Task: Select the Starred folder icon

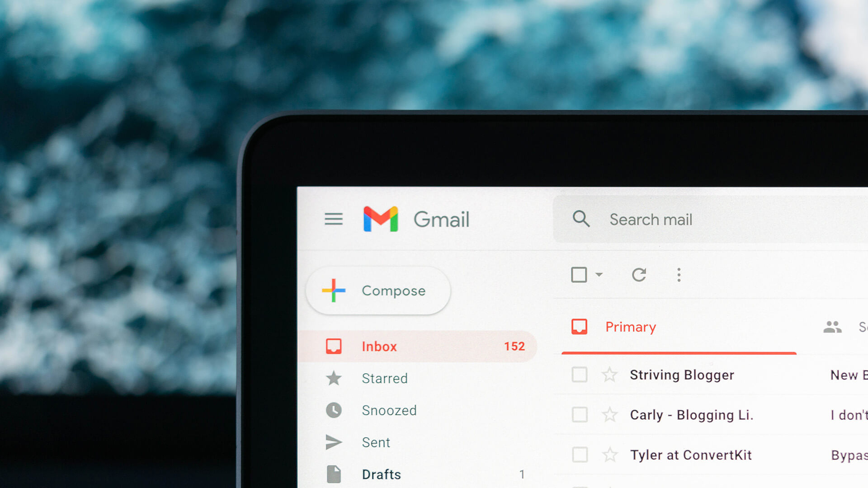Action: [332, 377]
